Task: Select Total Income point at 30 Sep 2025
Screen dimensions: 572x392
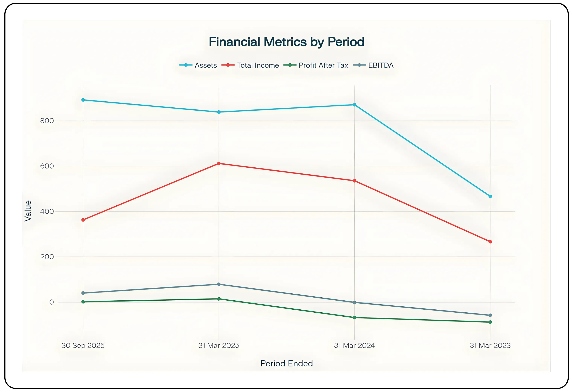Action: pyautogui.click(x=83, y=220)
